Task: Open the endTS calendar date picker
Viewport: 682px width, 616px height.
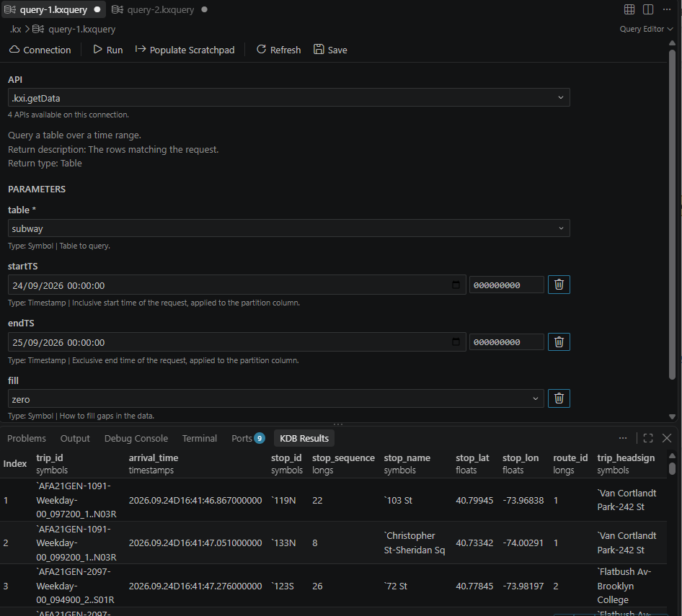Action: [x=456, y=342]
